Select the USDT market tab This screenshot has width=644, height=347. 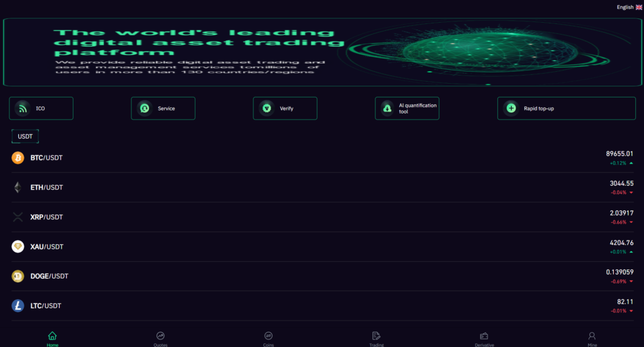[25, 137]
